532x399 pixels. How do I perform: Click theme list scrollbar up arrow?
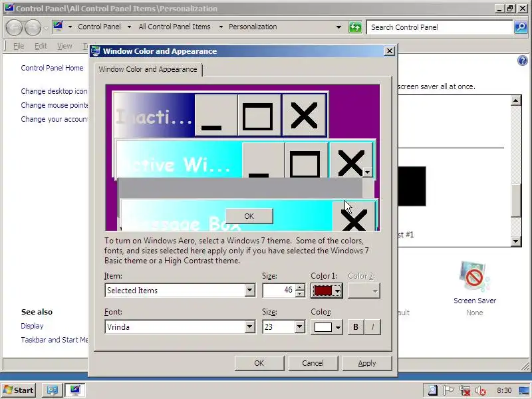(x=516, y=100)
